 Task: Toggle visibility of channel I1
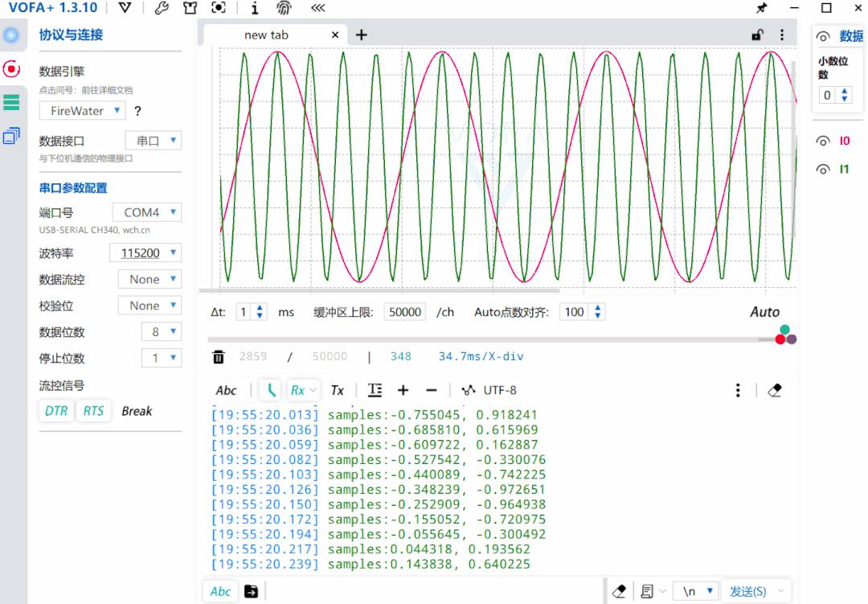click(823, 170)
